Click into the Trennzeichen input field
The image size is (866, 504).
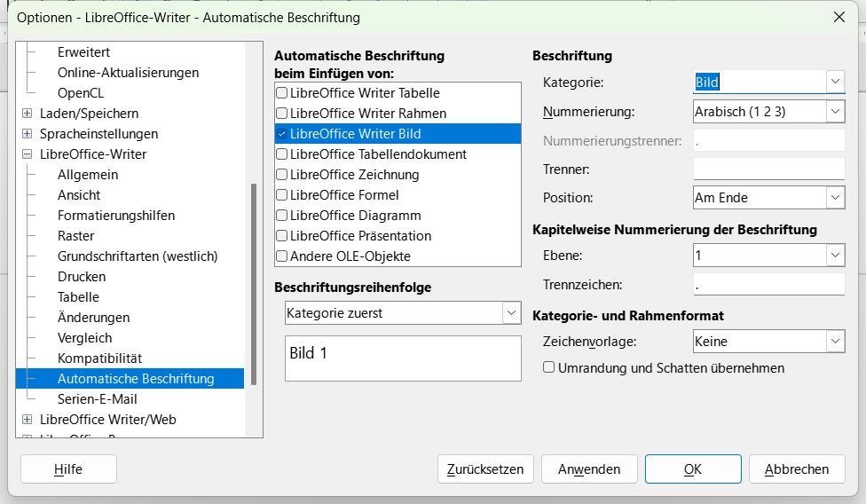768,284
